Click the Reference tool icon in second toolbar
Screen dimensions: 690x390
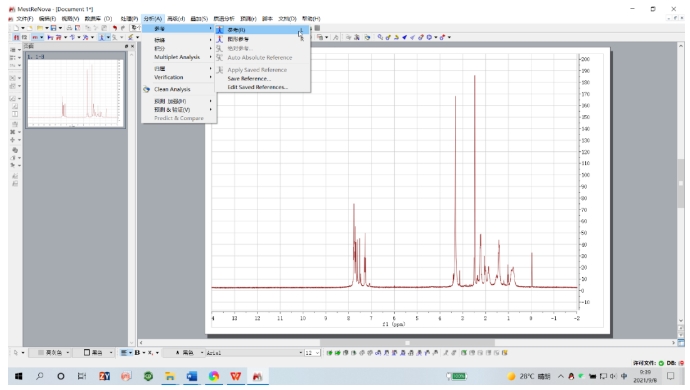pyautogui.click(x=102, y=37)
